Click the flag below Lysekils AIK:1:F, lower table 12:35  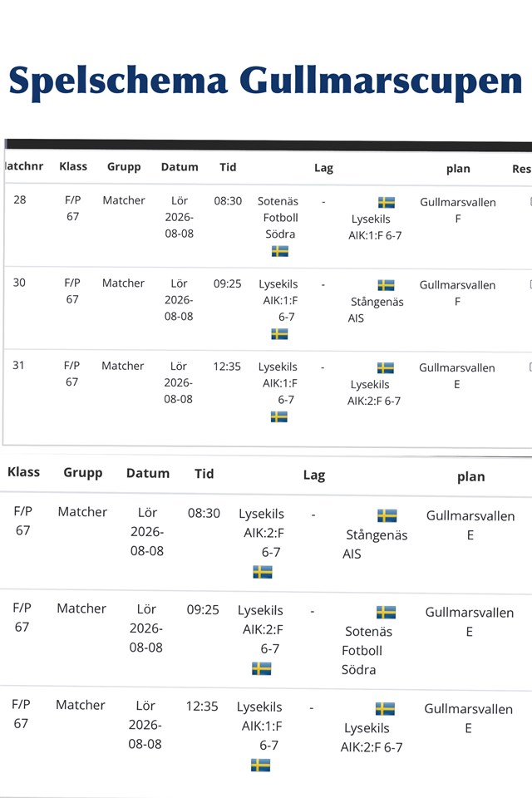[261, 765]
